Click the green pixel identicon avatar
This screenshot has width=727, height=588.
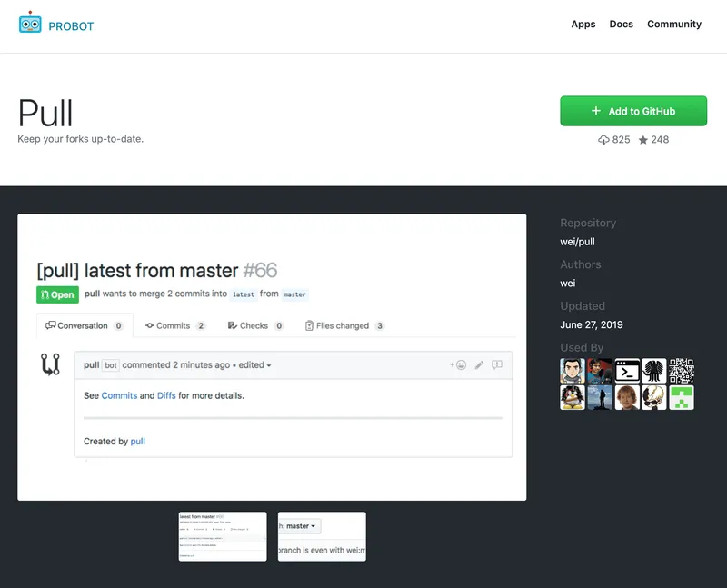click(x=682, y=397)
